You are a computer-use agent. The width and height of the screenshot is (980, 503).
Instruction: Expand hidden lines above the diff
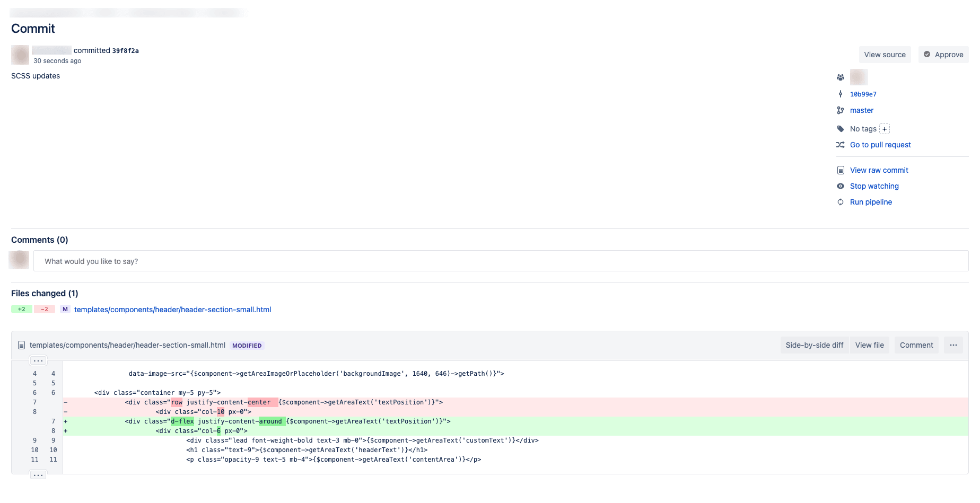tap(38, 360)
